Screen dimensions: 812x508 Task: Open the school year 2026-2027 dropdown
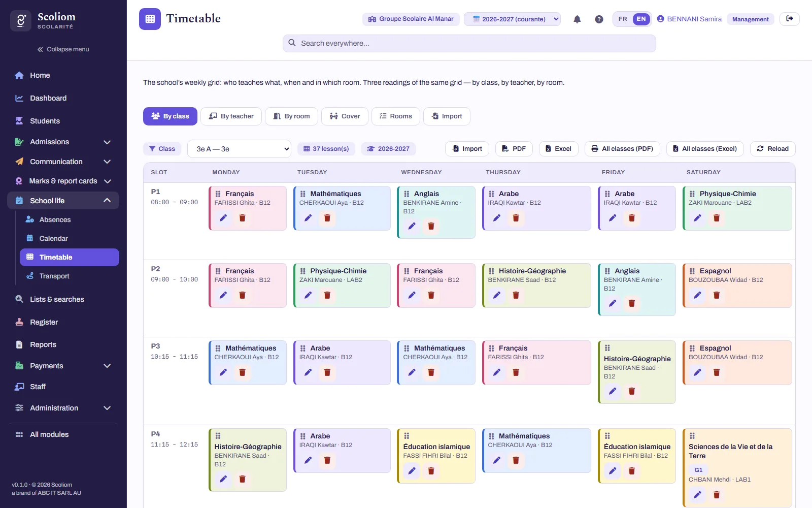[512, 19]
